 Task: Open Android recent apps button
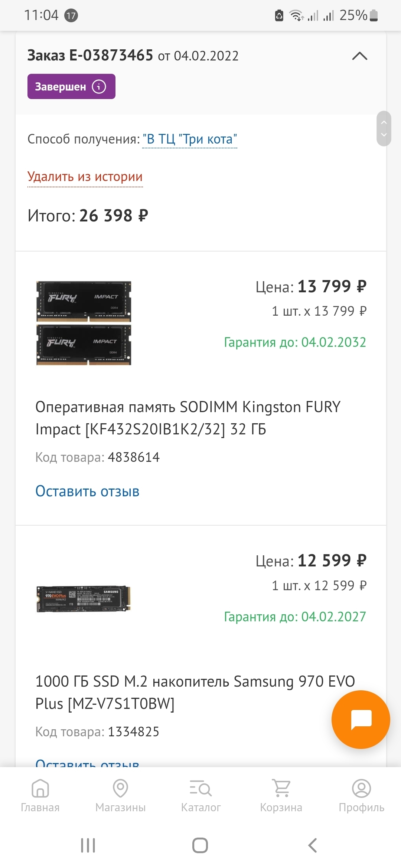coord(88,845)
